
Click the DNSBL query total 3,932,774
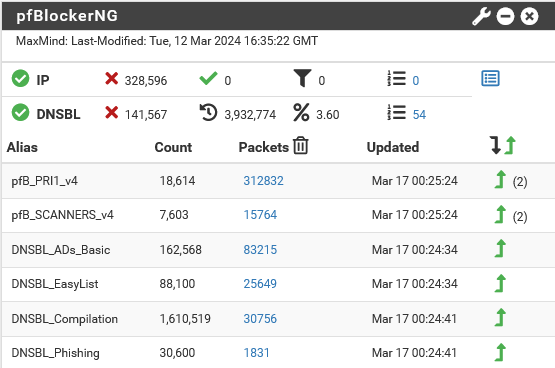(x=250, y=115)
